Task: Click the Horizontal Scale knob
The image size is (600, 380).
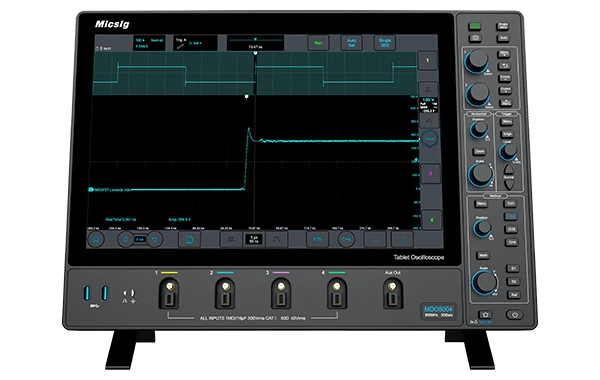Action: [480, 175]
